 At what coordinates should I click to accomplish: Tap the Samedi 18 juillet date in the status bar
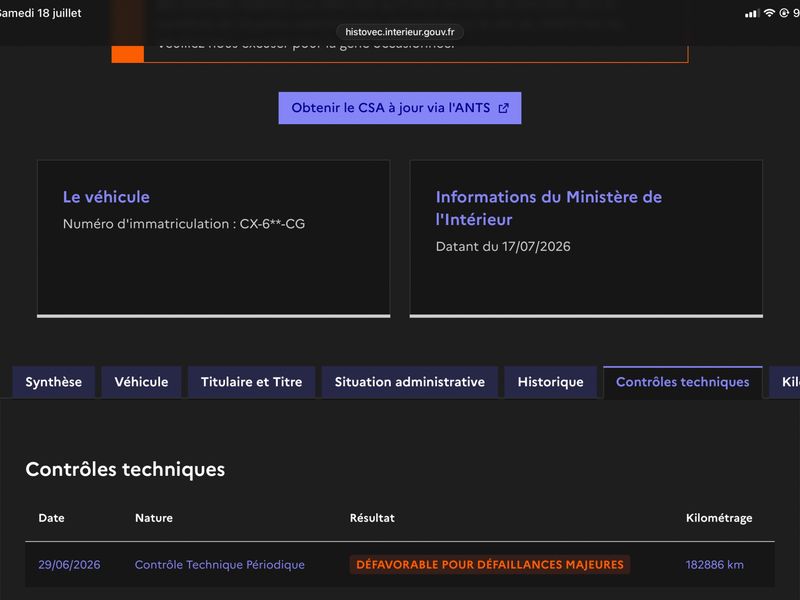coord(40,13)
